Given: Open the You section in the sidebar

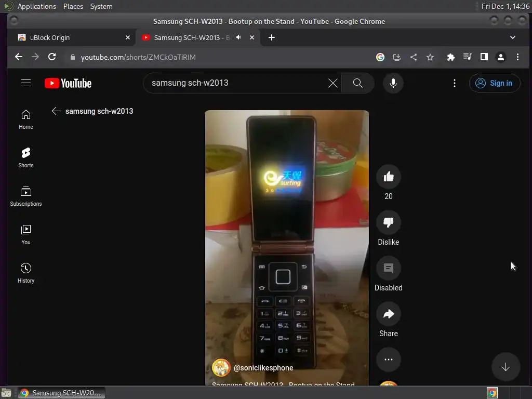Looking at the screenshot, I should tap(26, 235).
